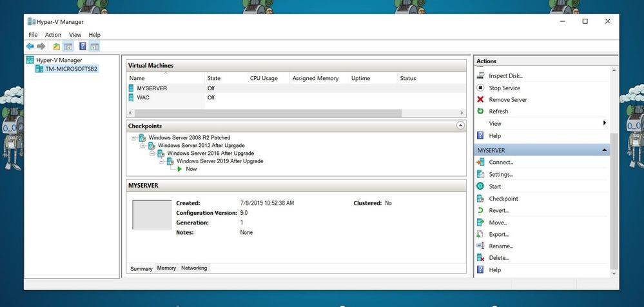Click the Back arrow toolbar icon
Viewport: 644px width, 307px height.
(30, 46)
